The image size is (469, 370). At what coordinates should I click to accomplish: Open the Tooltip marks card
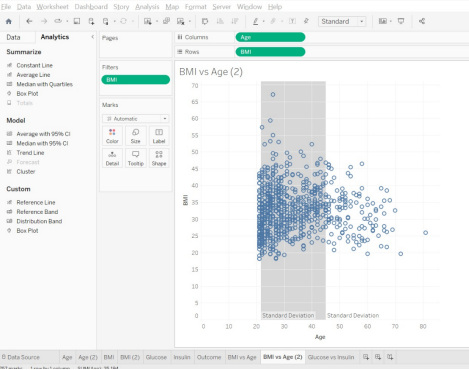click(x=136, y=158)
